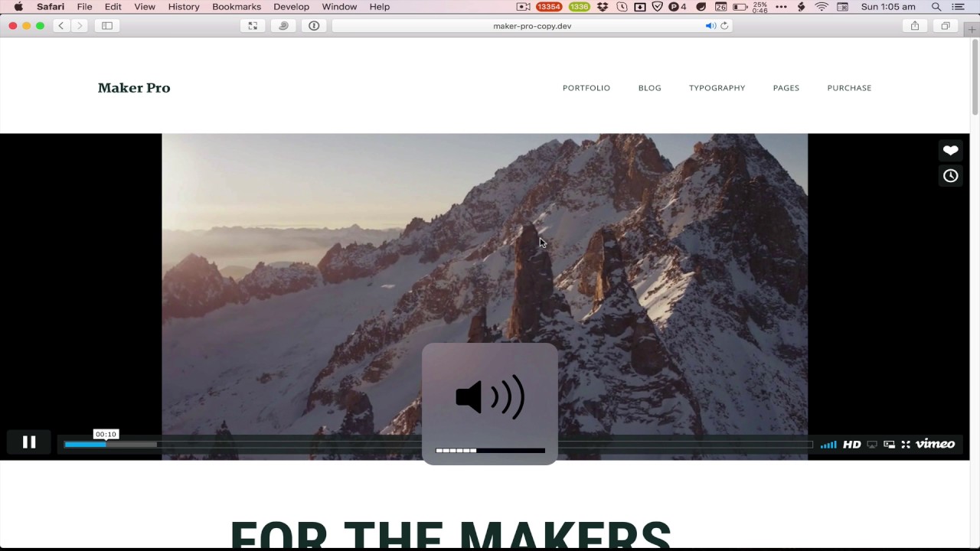Open the File menu
The width and height of the screenshot is (980, 551).
click(84, 7)
